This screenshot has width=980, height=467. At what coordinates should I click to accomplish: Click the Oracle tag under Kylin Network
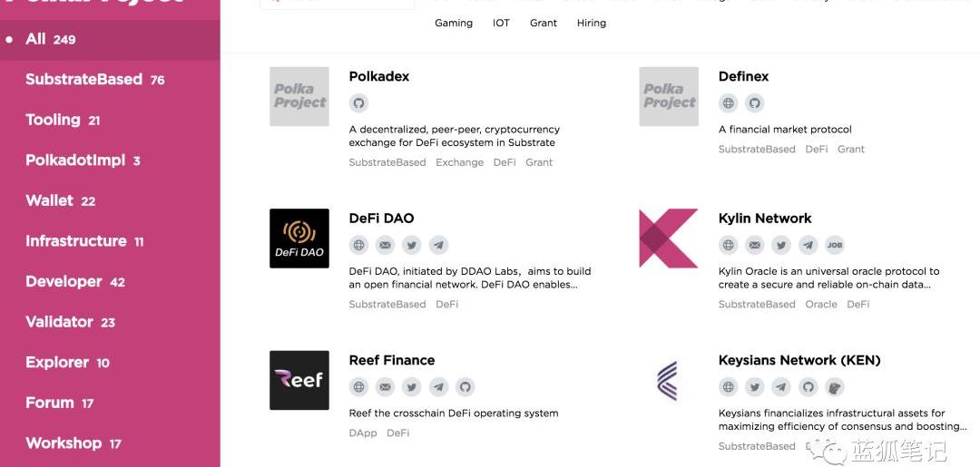pyautogui.click(x=821, y=304)
